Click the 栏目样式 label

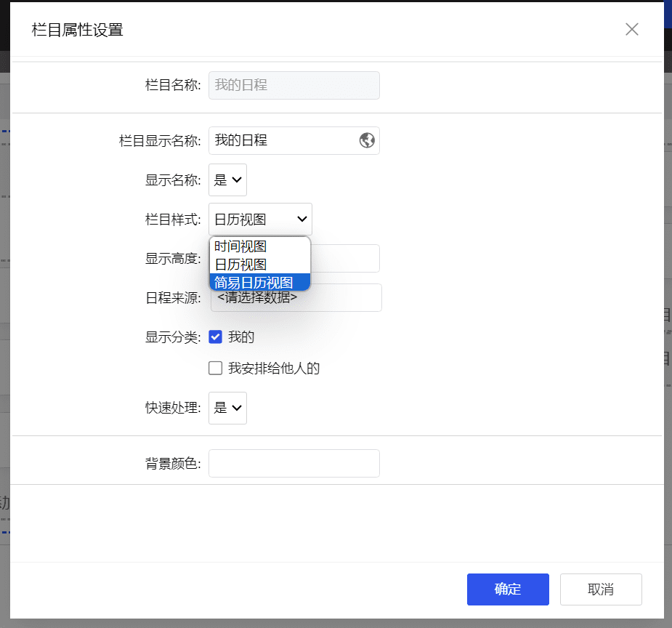pyautogui.click(x=173, y=220)
